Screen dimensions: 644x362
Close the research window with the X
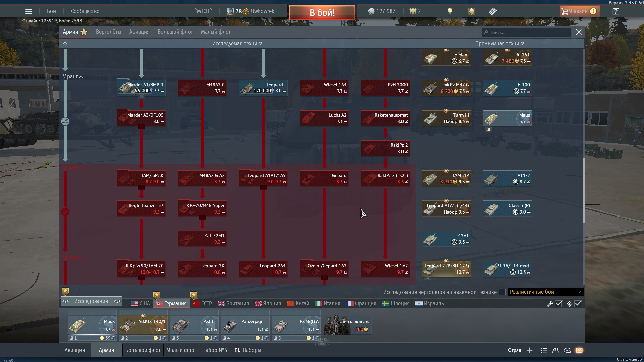click(x=579, y=32)
